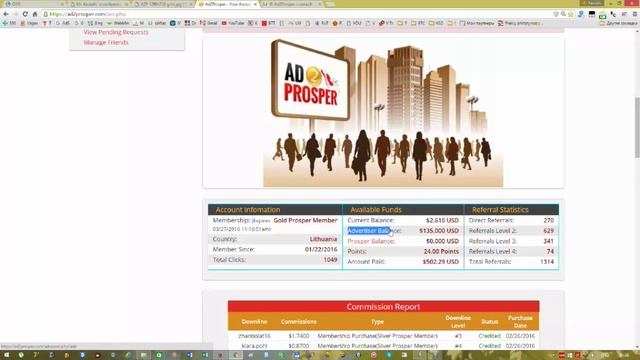
Task: Click the 24.00 Points value
Action: click(x=441, y=251)
